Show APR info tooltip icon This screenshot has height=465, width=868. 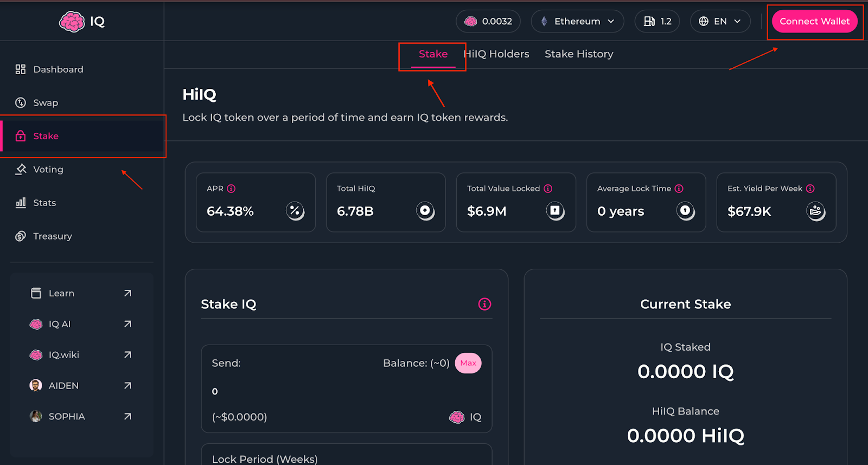coord(231,189)
